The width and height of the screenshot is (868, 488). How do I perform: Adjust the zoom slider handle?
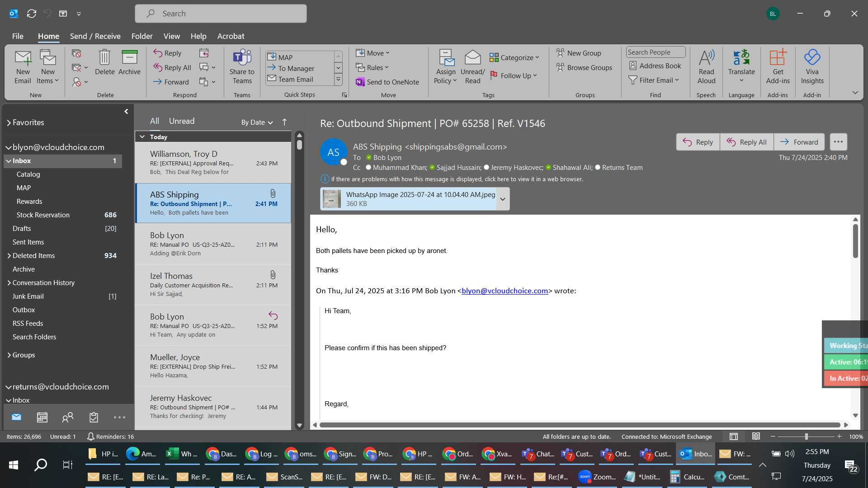point(806,436)
